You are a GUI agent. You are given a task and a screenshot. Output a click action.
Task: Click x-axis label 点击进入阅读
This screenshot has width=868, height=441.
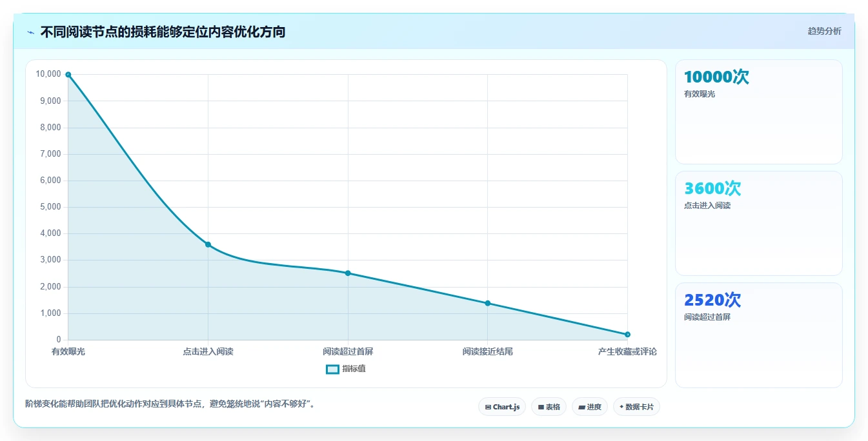[x=208, y=351]
